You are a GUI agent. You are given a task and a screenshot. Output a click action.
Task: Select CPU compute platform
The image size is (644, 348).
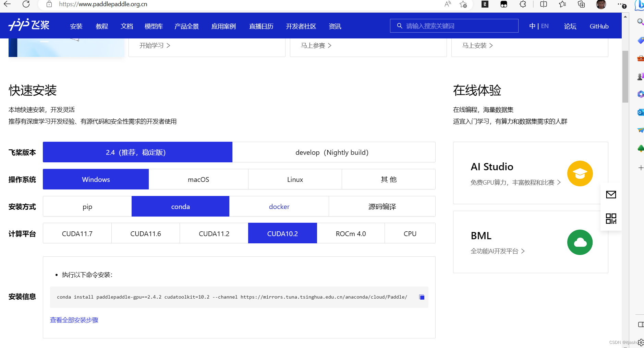[x=410, y=233]
